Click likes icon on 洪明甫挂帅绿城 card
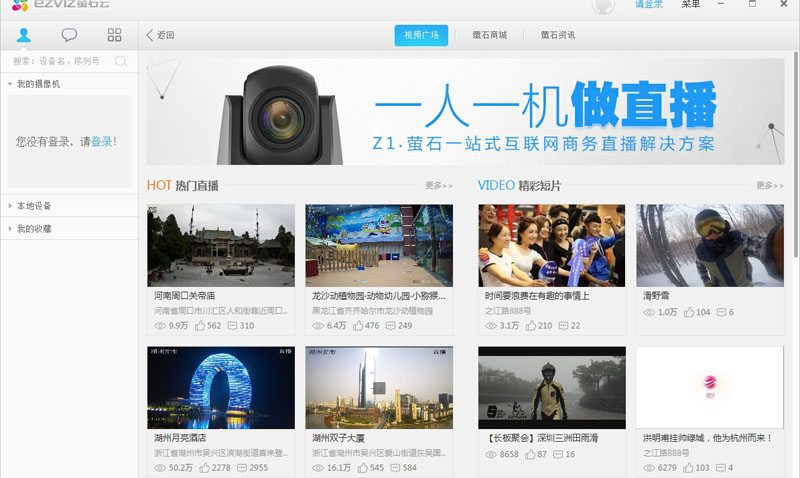 688,468
